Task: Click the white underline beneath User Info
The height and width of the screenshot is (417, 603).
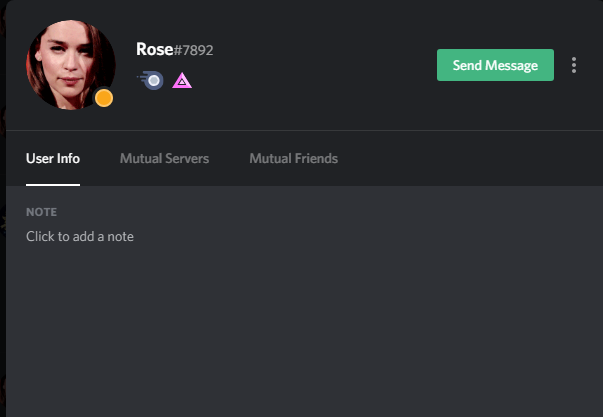Action: coord(53,184)
